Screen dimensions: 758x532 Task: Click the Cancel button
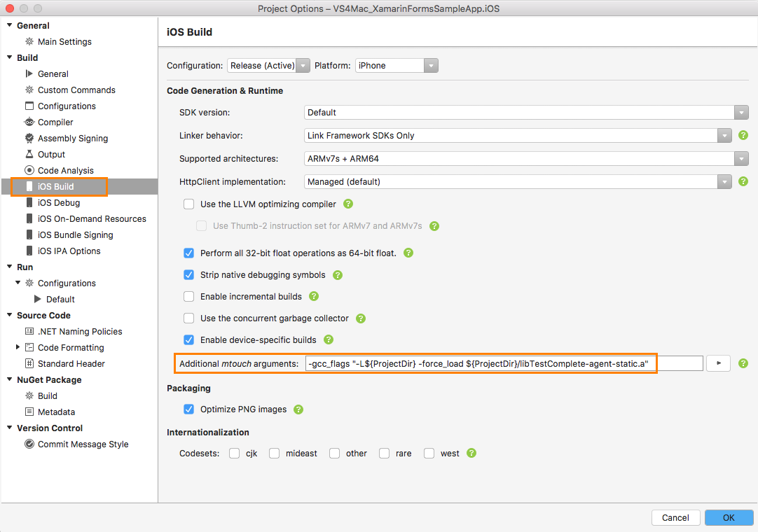(x=675, y=517)
